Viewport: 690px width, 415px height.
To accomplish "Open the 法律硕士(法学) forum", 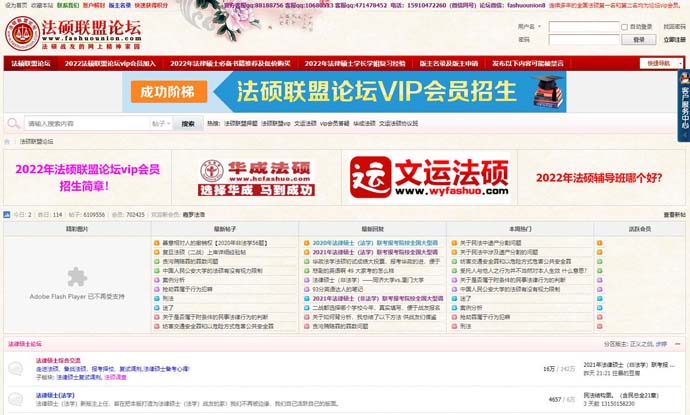I will (x=55, y=395).
